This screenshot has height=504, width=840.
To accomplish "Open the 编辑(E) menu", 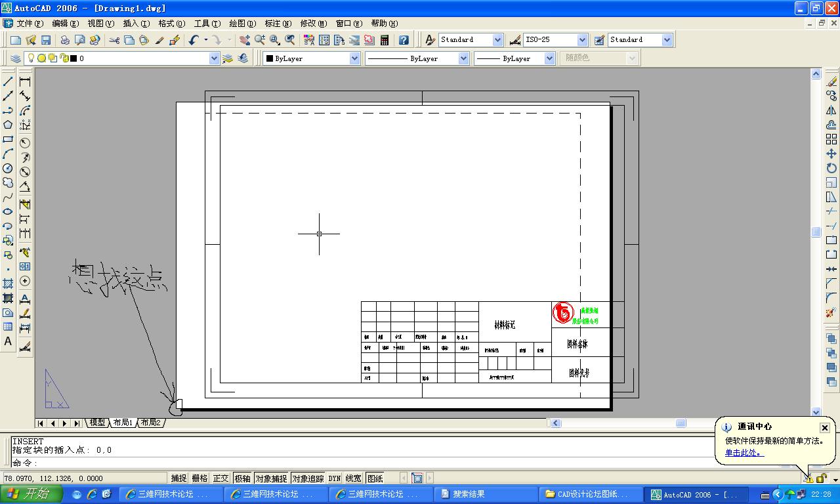I will coord(65,24).
